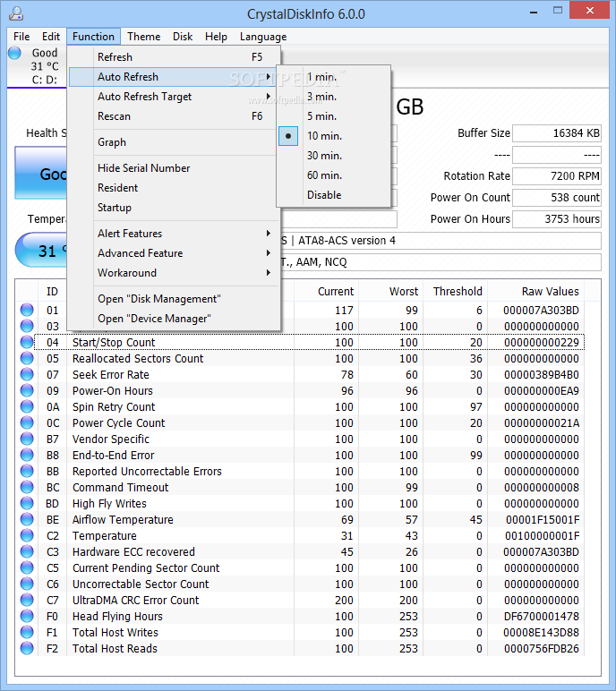Screen dimensions: 616x691
Task: Toggle Hide Serial Number option
Action: click(174, 168)
